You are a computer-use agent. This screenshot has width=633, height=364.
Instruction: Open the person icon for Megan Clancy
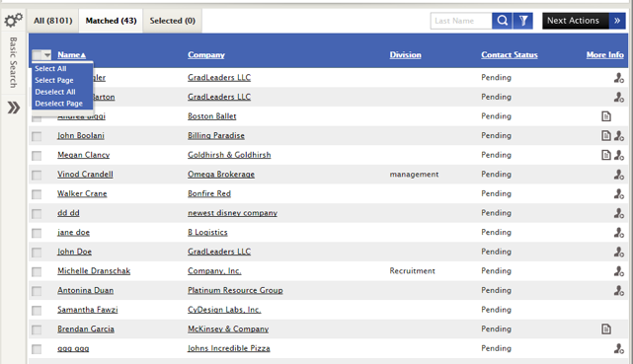click(x=619, y=155)
